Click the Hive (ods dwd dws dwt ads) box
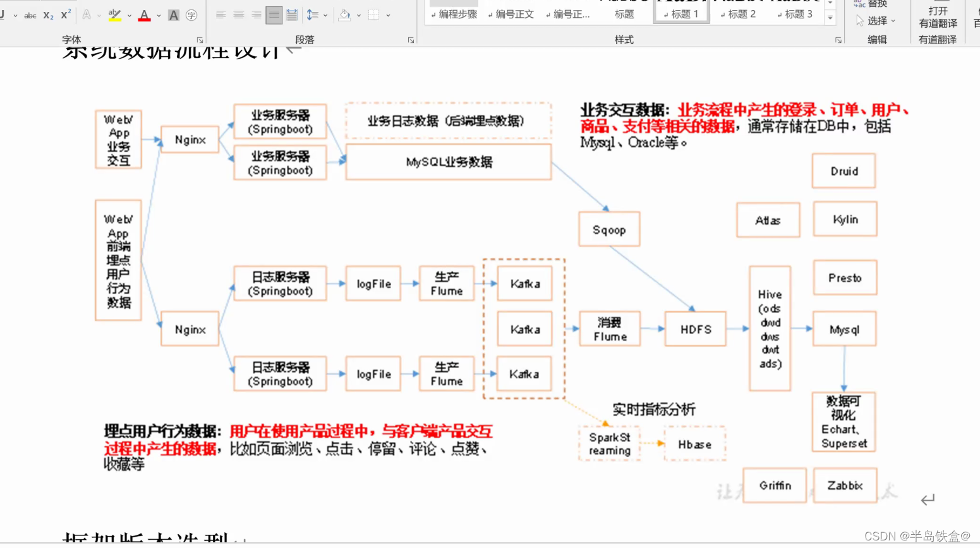 click(770, 329)
